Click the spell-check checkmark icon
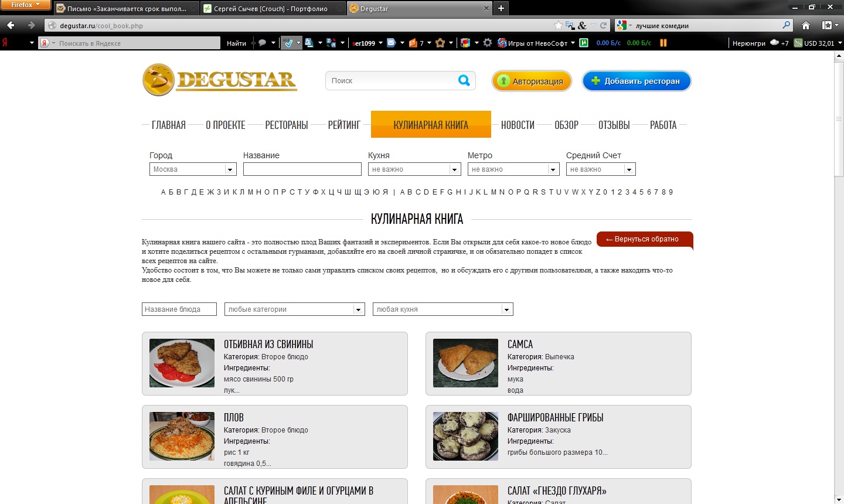 [x=288, y=43]
